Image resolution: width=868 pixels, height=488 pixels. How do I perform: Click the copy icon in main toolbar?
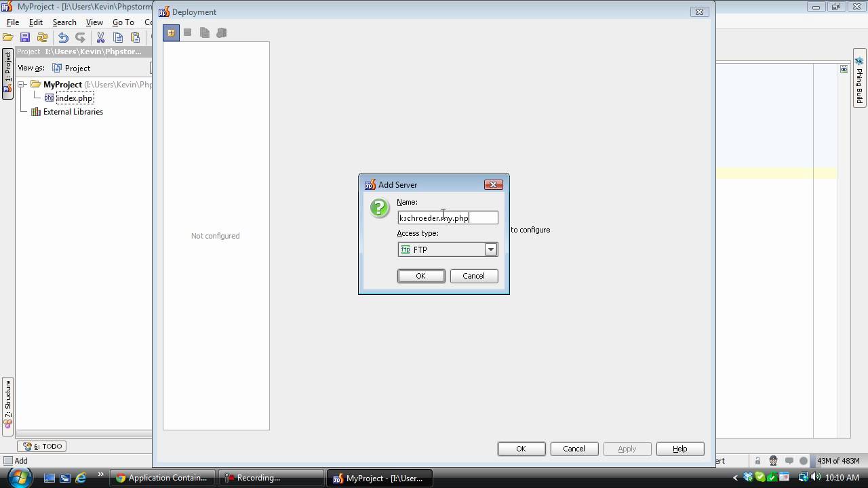pyautogui.click(x=118, y=37)
